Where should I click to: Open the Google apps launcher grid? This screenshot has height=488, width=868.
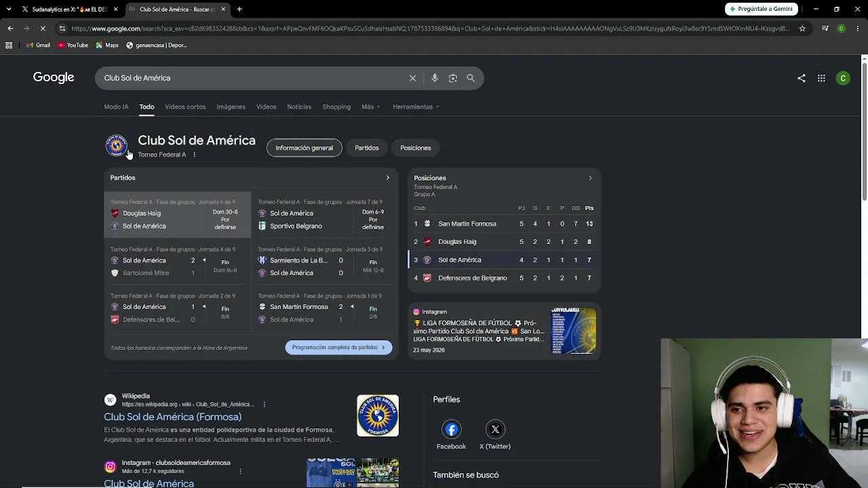point(821,78)
